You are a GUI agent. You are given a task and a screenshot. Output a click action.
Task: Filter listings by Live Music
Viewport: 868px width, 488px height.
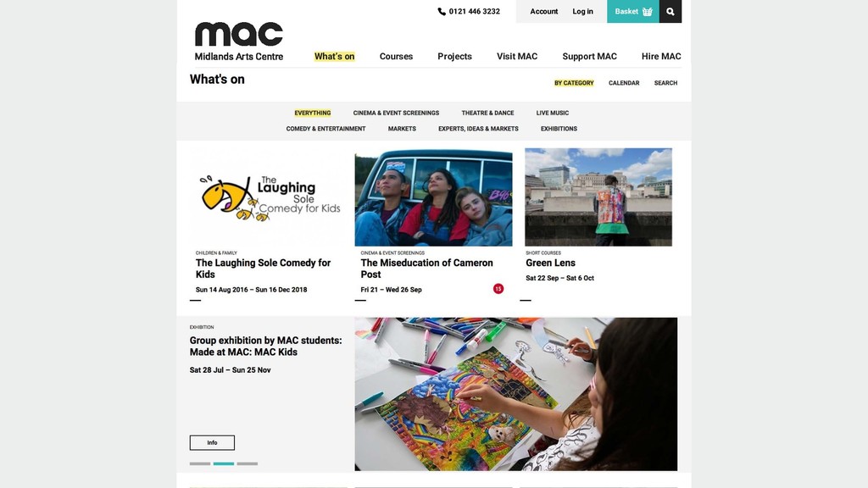[x=553, y=113]
